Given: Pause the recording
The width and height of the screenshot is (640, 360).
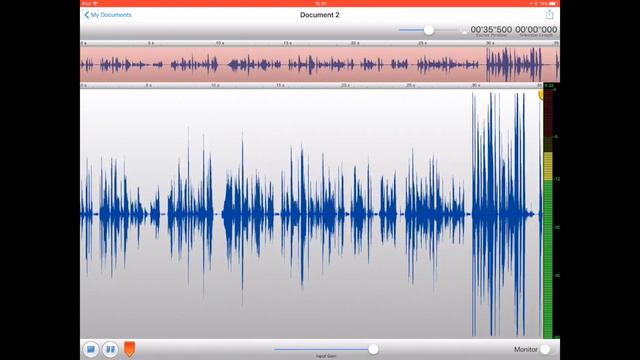Looking at the screenshot, I should coord(110,349).
